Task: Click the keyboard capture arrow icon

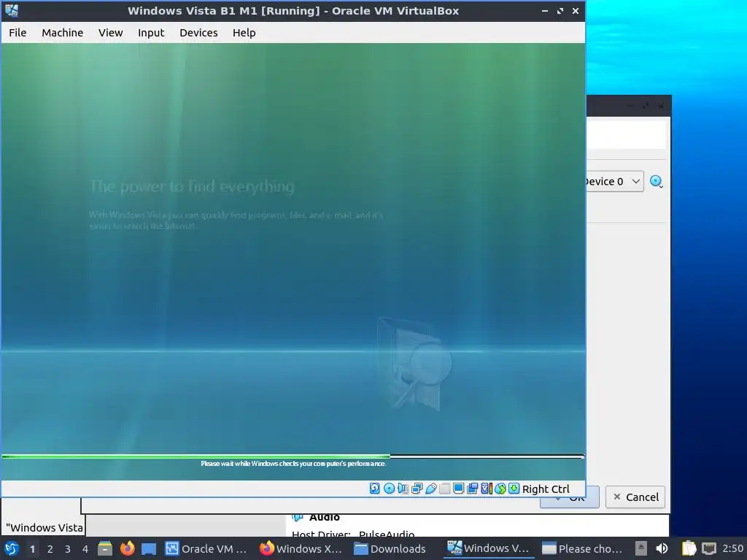Action: pyautogui.click(x=514, y=489)
